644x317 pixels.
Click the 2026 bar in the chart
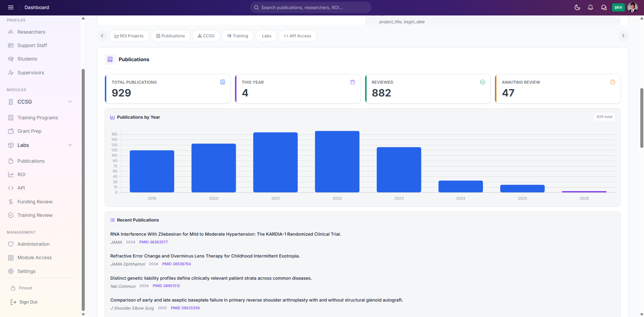click(584, 192)
